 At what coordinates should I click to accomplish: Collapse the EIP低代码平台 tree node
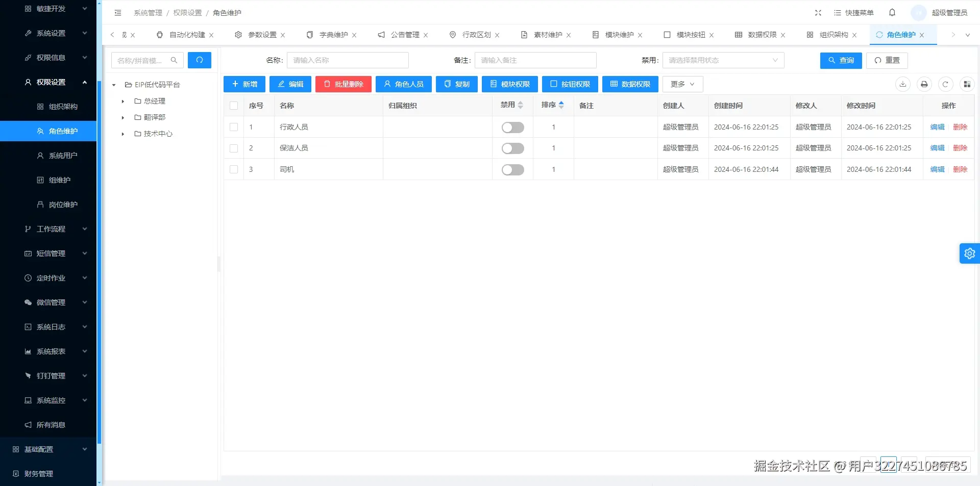[x=114, y=85]
